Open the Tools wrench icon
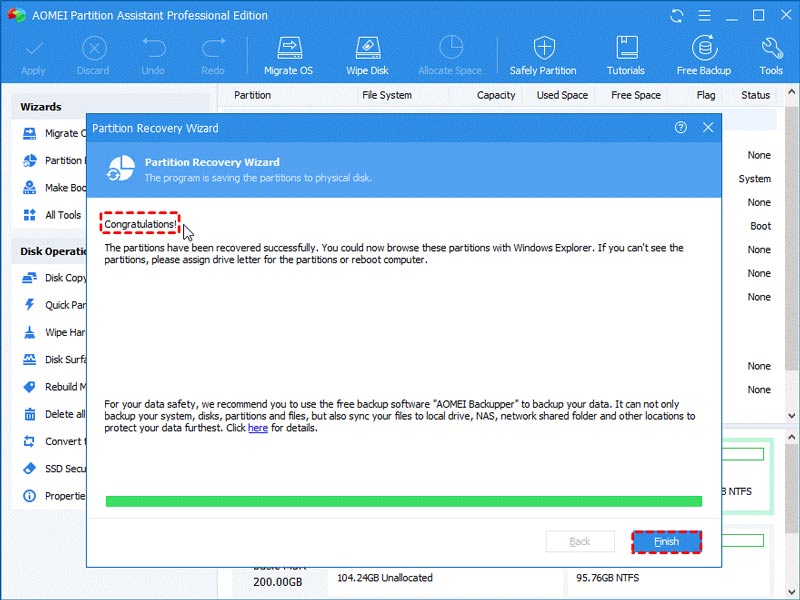The width and height of the screenshot is (800, 600). point(771,48)
